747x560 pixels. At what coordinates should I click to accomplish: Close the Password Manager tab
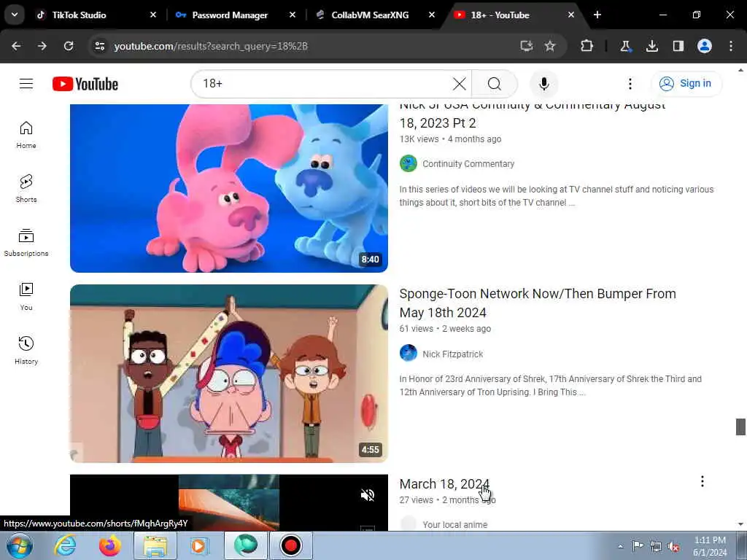[293, 15]
